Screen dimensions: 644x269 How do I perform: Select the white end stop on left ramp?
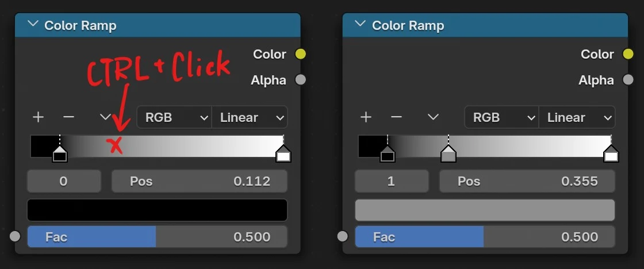pyautogui.click(x=283, y=154)
